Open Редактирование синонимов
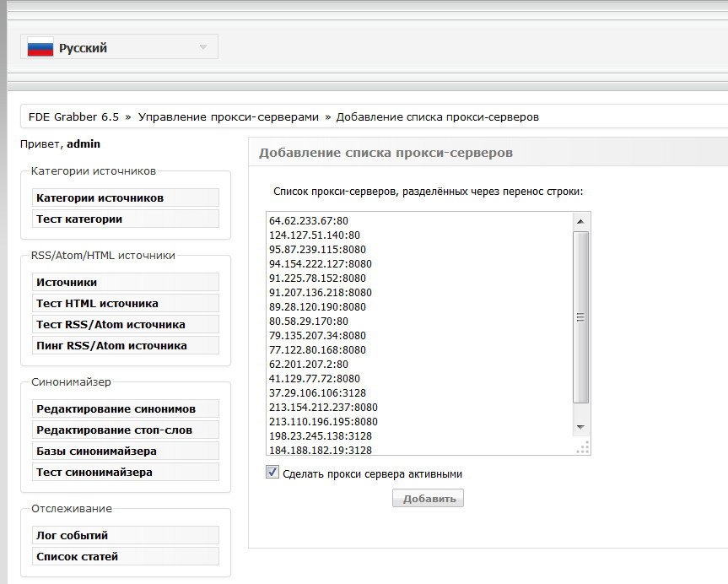The image size is (728, 584). click(126, 408)
